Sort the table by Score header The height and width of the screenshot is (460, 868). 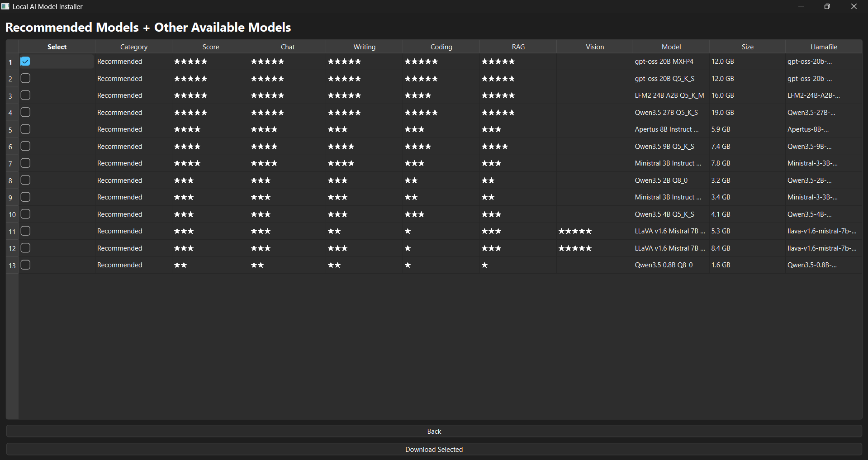(211, 47)
